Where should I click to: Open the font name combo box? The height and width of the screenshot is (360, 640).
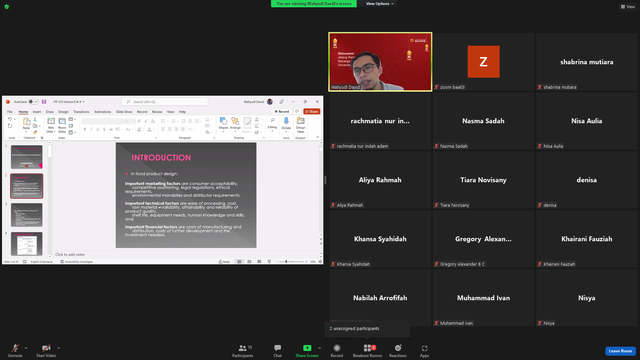[102, 121]
